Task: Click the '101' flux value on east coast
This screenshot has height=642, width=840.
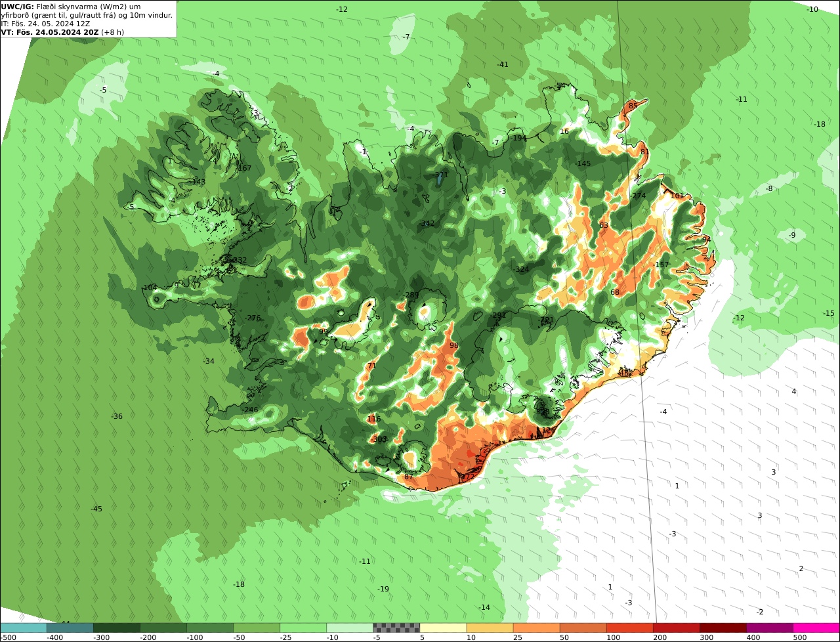Action: coord(677,196)
